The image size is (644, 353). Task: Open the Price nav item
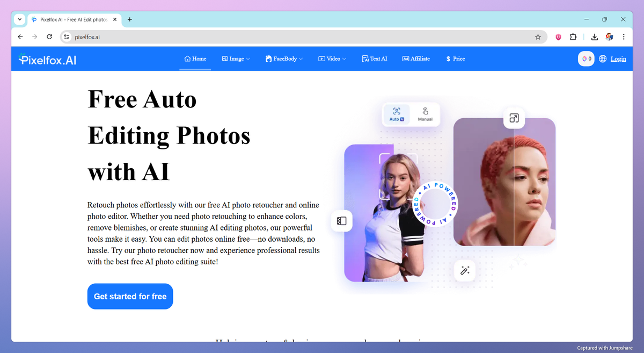coord(455,59)
